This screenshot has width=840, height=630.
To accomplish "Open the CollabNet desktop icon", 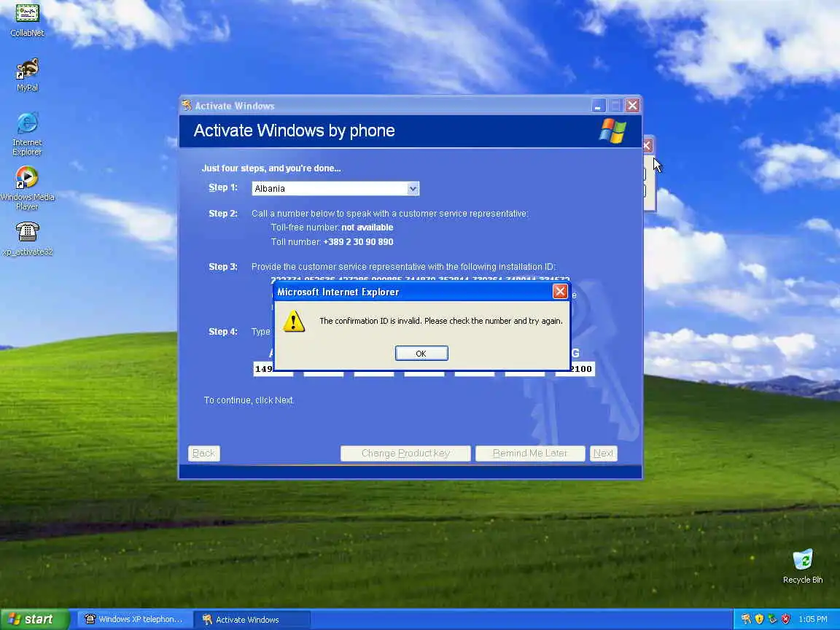I will 27,20.
